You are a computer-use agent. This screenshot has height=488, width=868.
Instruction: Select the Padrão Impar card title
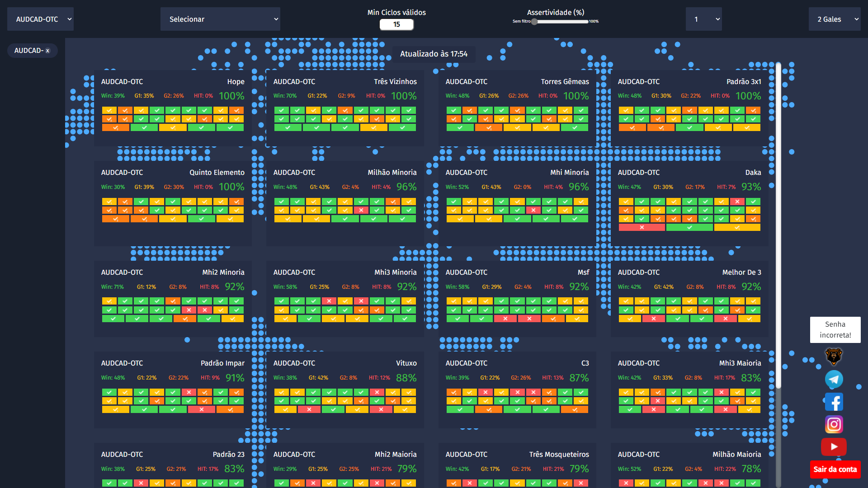pyautogui.click(x=222, y=363)
